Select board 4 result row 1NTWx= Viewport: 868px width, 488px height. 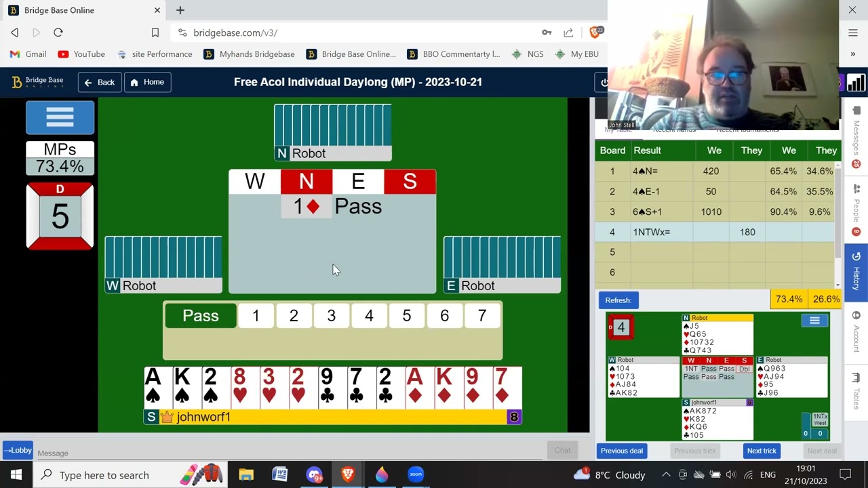[715, 232]
